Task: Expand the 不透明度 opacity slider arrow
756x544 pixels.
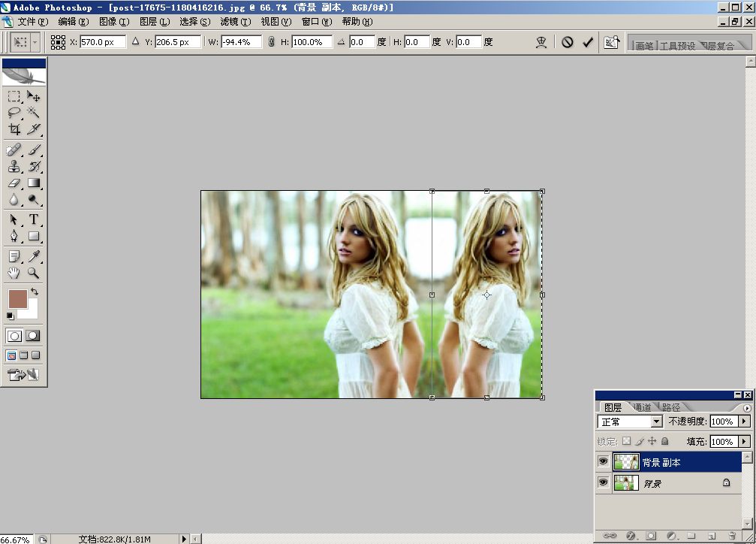Action: pyautogui.click(x=744, y=422)
